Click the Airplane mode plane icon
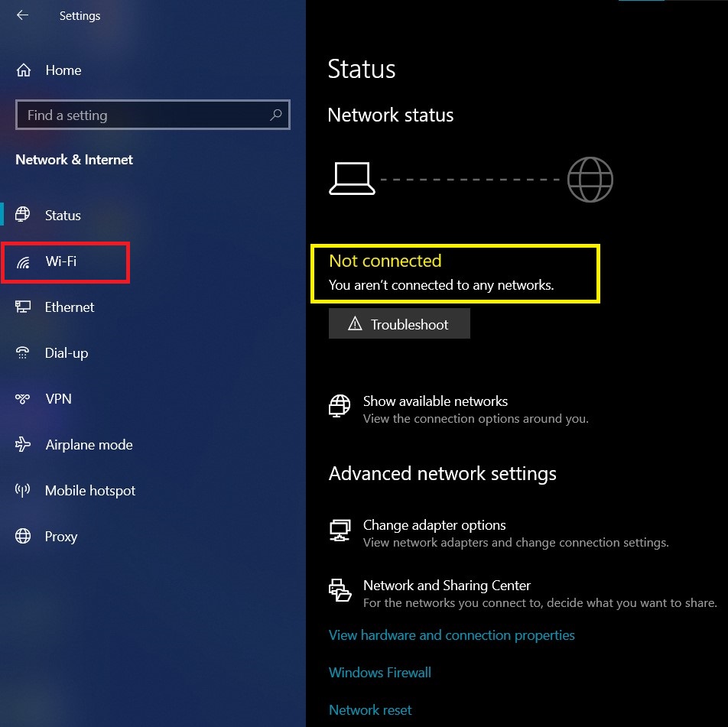This screenshot has height=727, width=728. 23,444
